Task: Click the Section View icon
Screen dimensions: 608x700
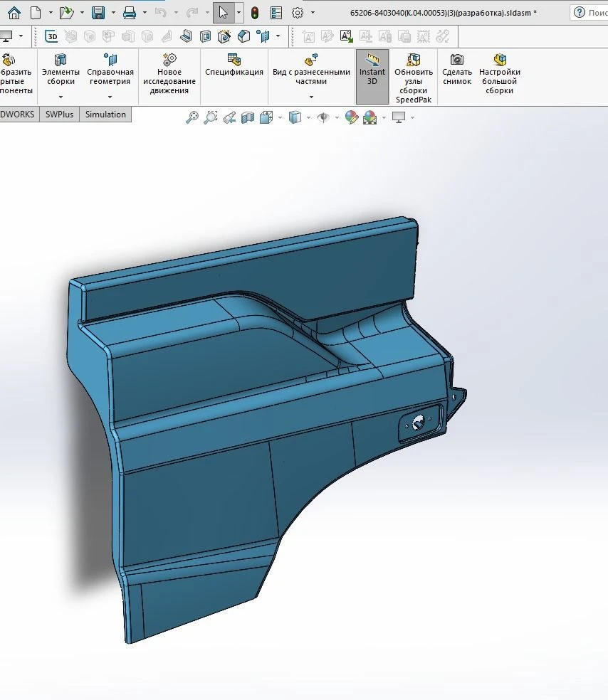Action: [248, 117]
